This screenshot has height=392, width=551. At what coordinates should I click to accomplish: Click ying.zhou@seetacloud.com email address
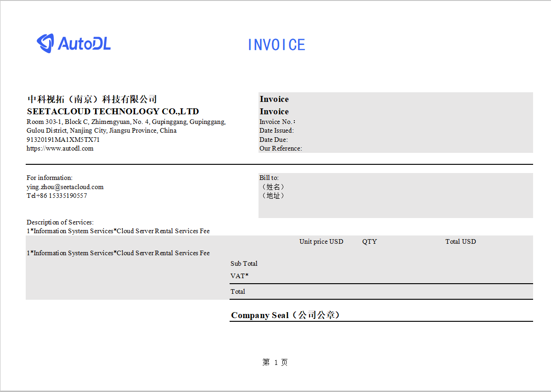(65, 187)
